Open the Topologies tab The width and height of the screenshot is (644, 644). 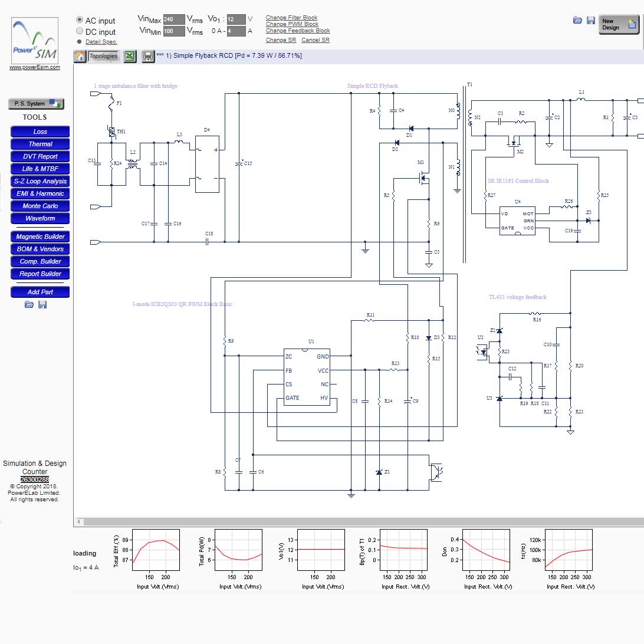click(103, 56)
